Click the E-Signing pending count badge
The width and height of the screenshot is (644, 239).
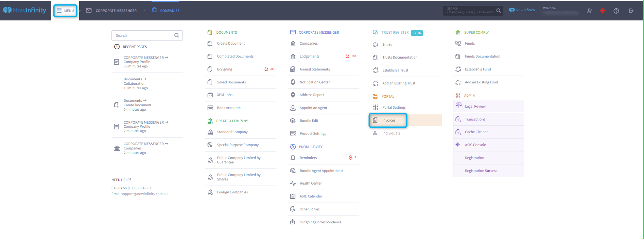[x=269, y=69]
